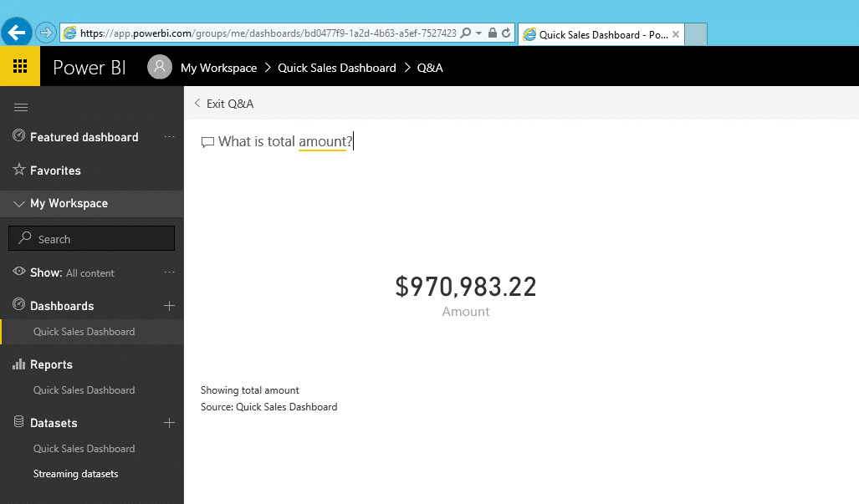Click the browser Forward arrow button
Screen dimensions: 859x504
tap(46, 33)
